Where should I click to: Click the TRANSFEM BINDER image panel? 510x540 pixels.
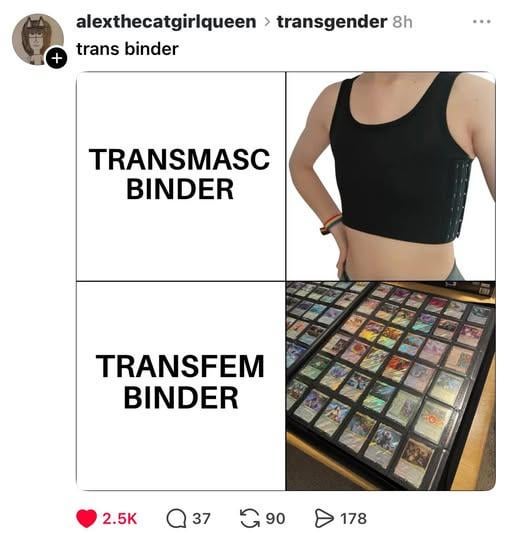[x=181, y=386]
